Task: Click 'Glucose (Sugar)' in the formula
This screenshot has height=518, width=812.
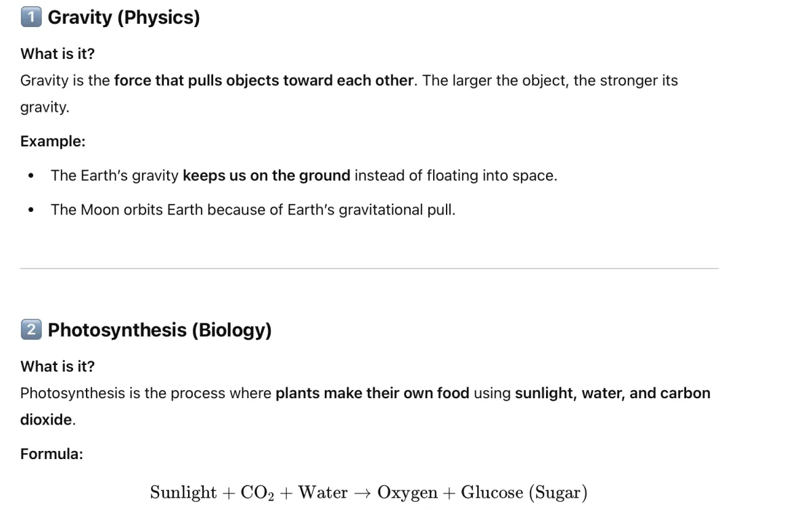Action: click(x=524, y=493)
